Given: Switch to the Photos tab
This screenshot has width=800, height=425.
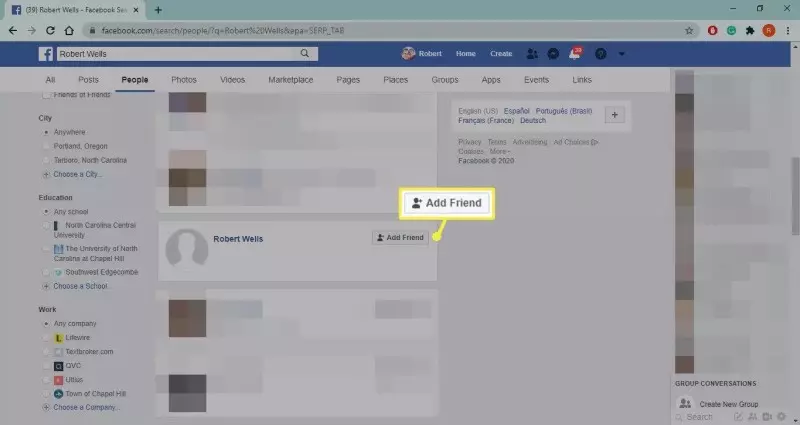Looking at the screenshot, I should coord(184,80).
